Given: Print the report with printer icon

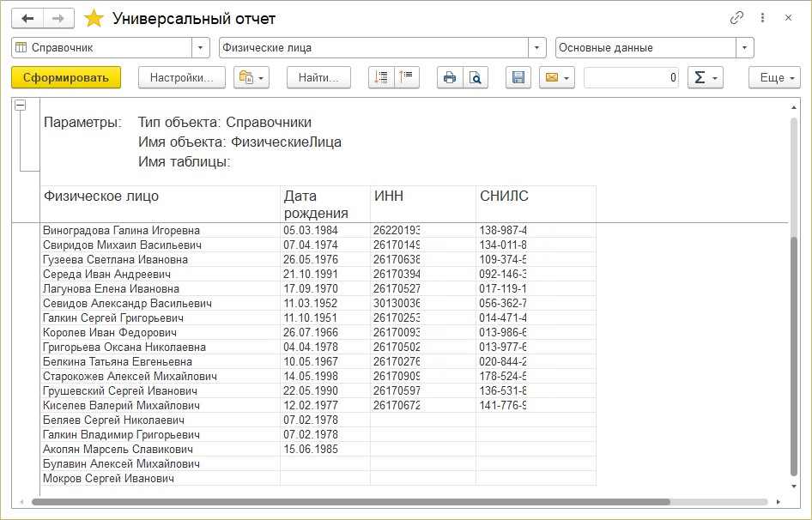Looking at the screenshot, I should (450, 78).
